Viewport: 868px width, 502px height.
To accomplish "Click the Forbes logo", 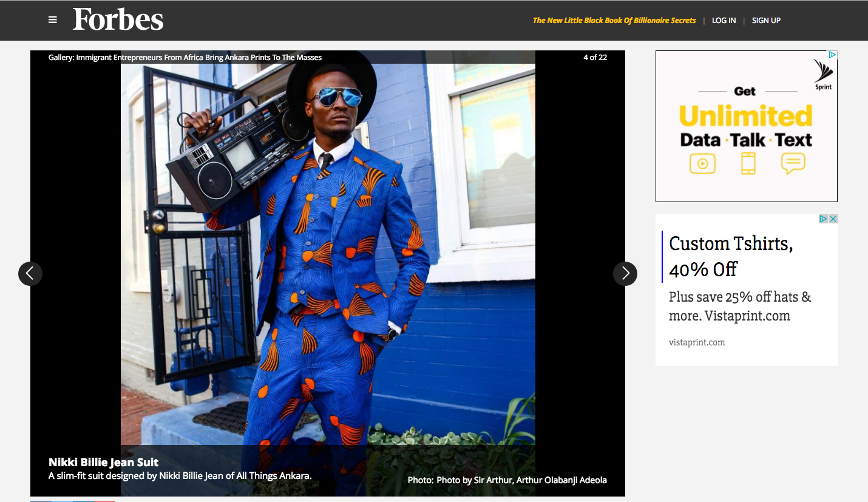I will click(x=118, y=19).
